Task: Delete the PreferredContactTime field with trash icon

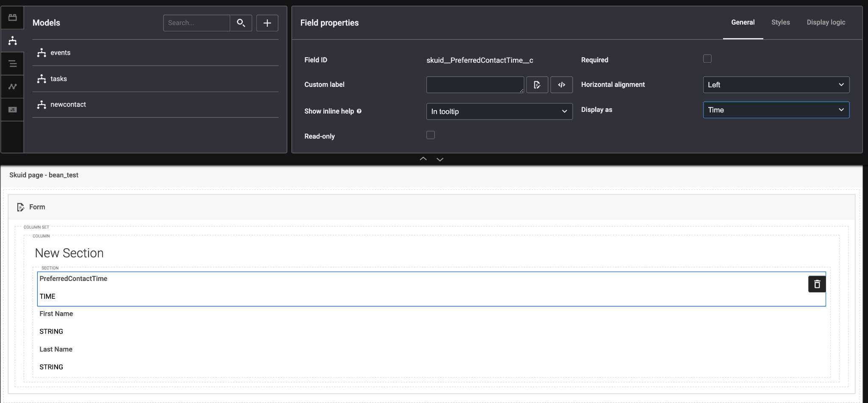Action: (x=817, y=284)
